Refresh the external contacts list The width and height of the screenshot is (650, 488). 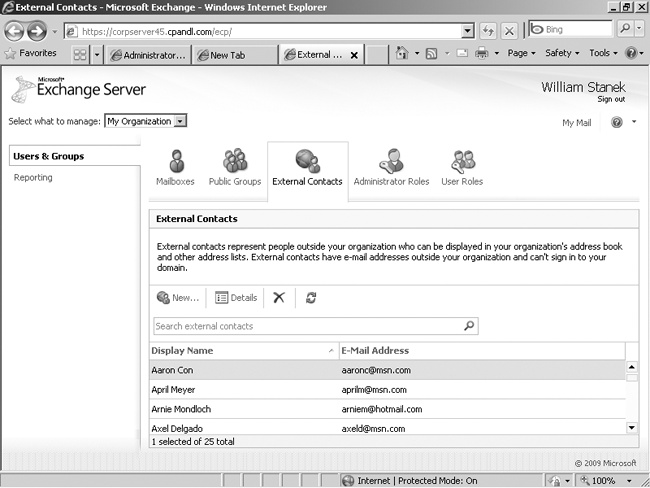tap(311, 297)
